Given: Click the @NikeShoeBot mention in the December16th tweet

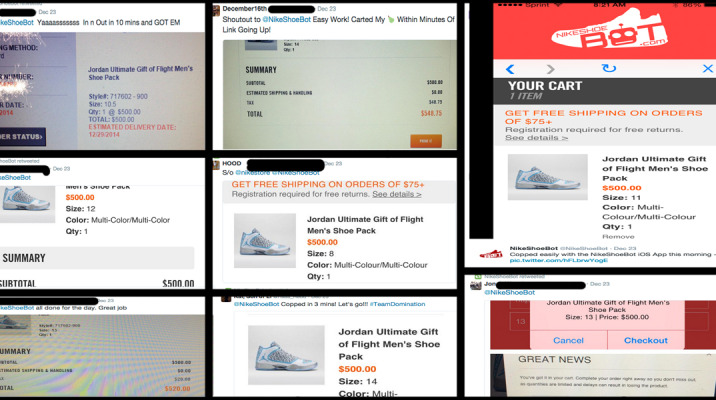Looking at the screenshot, I should pos(286,20).
